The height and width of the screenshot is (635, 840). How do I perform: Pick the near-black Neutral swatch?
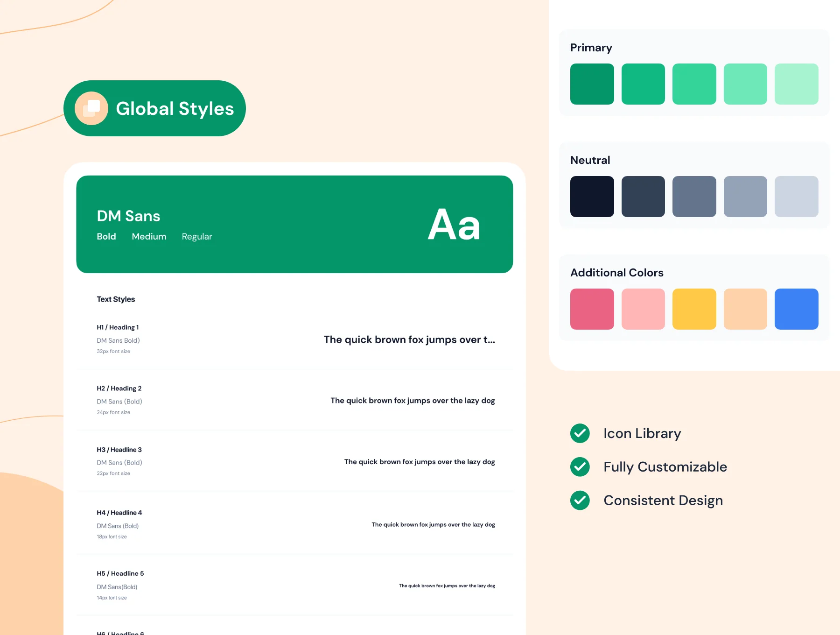pyautogui.click(x=592, y=197)
